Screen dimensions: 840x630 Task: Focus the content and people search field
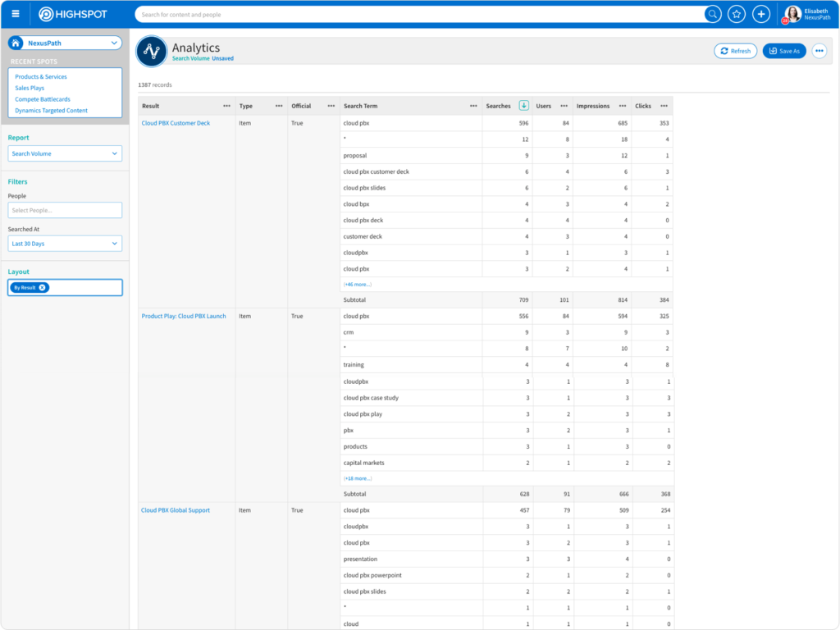(421, 15)
